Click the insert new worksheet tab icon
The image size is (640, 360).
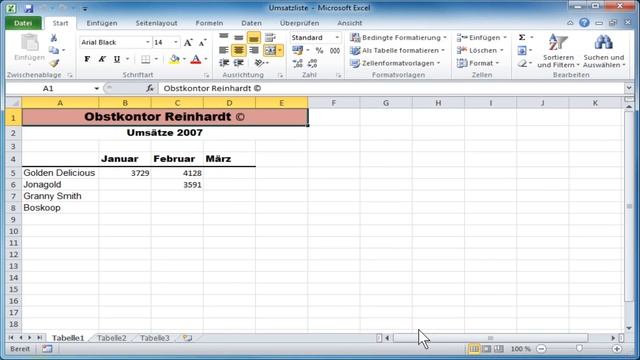[x=187, y=338]
